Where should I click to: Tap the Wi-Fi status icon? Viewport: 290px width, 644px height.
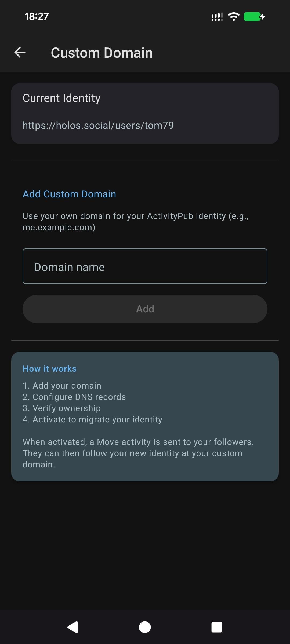coord(233,17)
